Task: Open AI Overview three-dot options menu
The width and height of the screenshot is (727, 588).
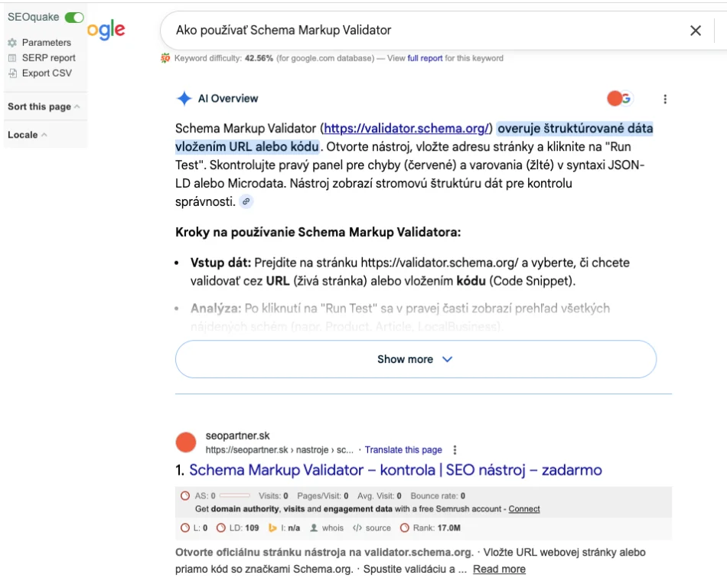Action: pos(665,99)
